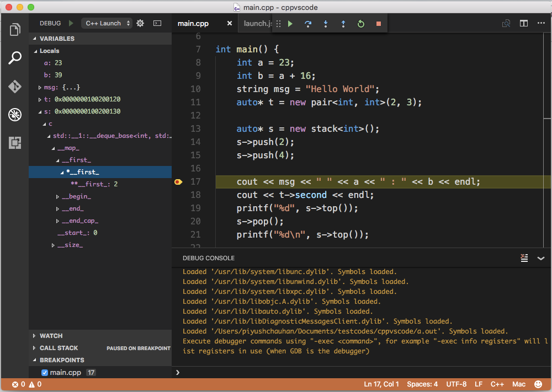The image size is (552, 392).
Task: Open the C++ Launch configuration dropdown
Action: tap(107, 23)
